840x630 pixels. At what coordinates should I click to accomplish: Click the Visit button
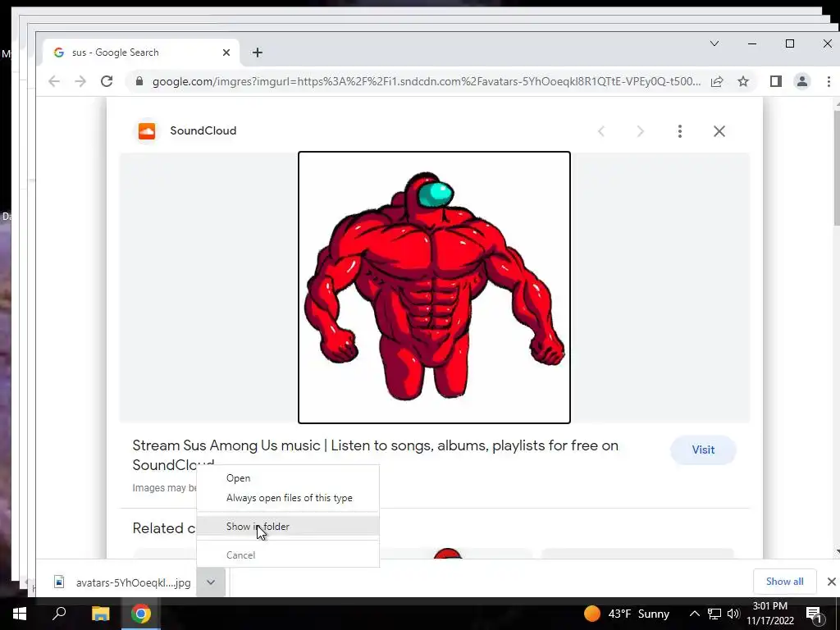pyautogui.click(x=703, y=450)
